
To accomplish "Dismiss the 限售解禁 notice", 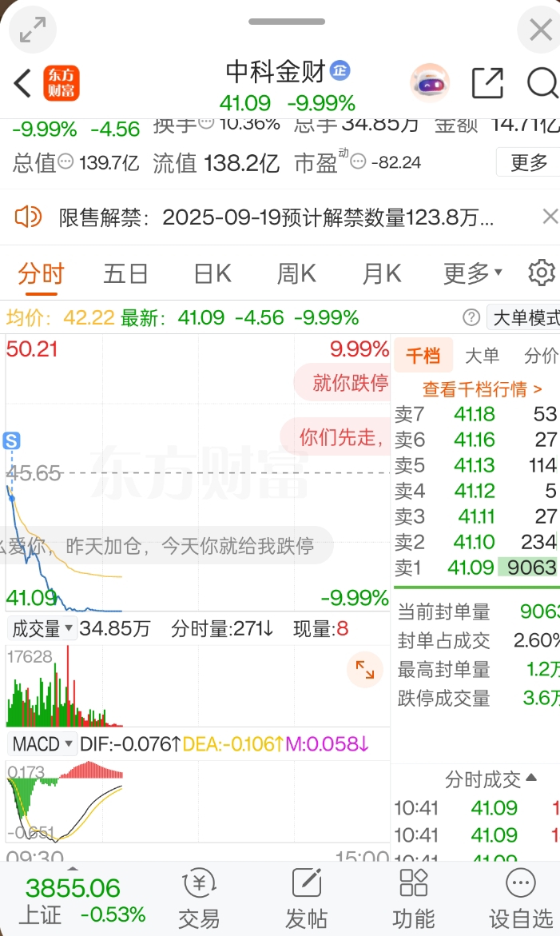I will click(x=550, y=216).
